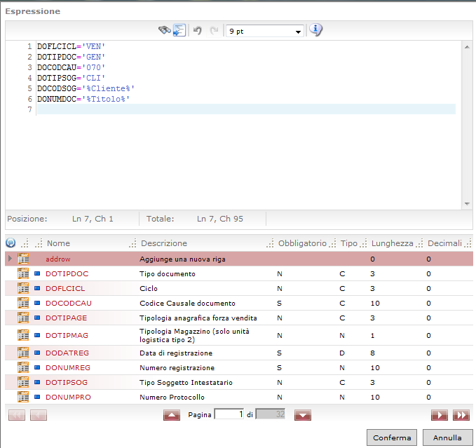Click the editor scrollbar down arrow
This screenshot has height=448, width=476.
467,203
